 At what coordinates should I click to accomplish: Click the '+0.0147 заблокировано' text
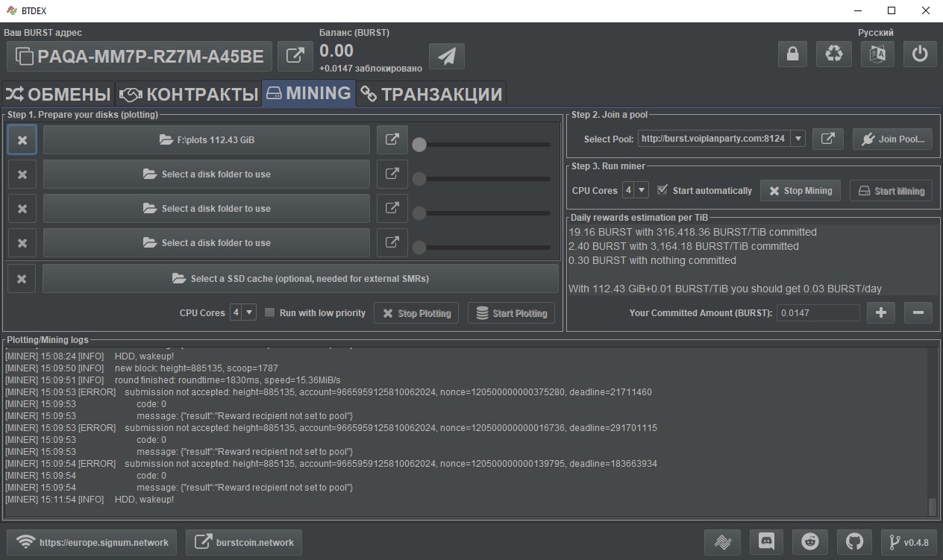[x=371, y=69]
